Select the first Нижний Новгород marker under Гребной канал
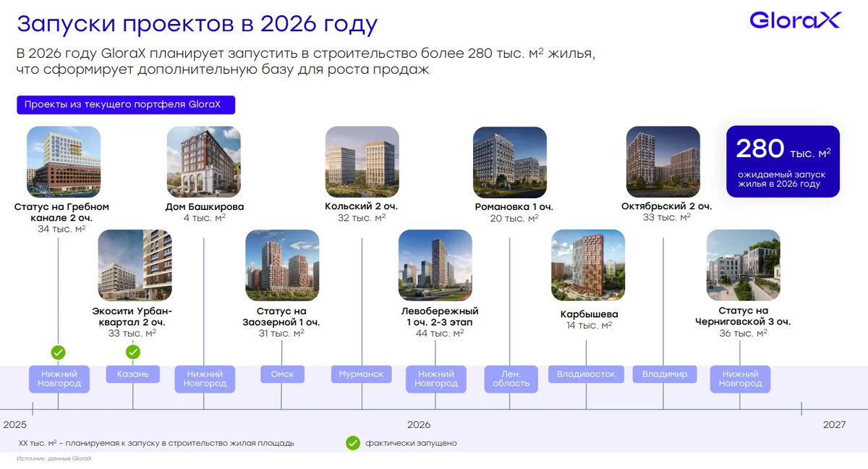868x469 pixels. [x=60, y=379]
